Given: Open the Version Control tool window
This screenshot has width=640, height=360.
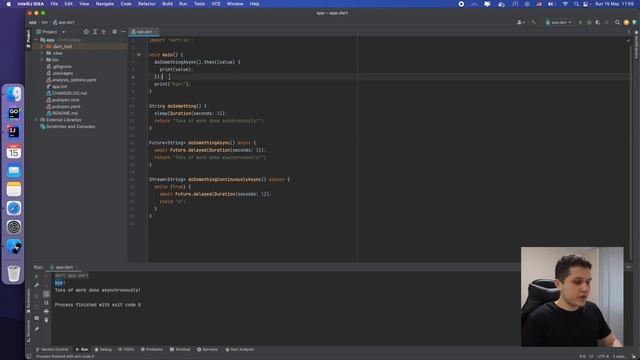Looking at the screenshot, I should [x=52, y=350].
